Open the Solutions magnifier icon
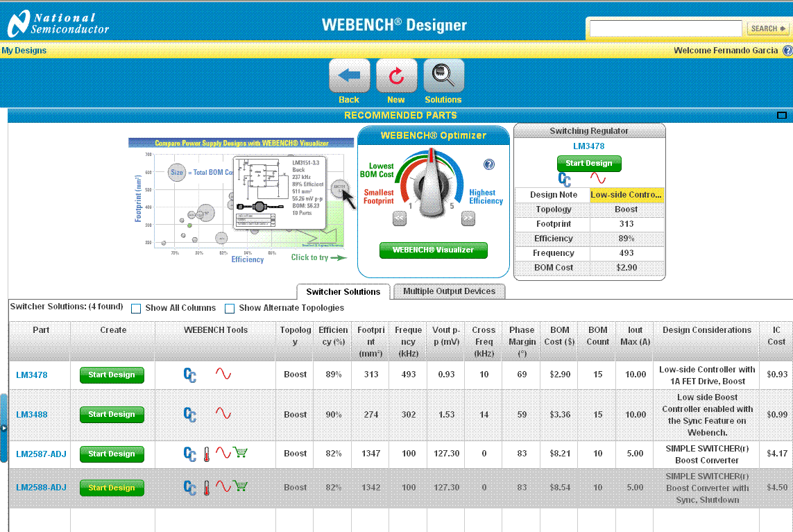Viewport: 793px width, 532px height. point(443,76)
